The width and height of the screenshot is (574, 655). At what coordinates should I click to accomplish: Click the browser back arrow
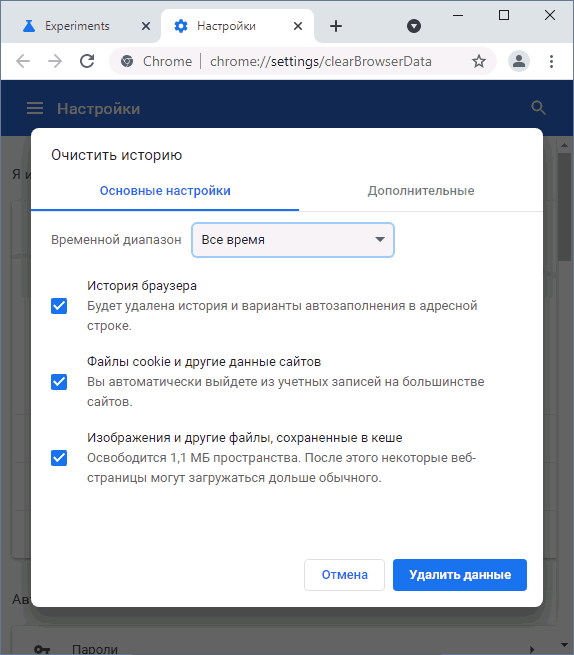pos(23,61)
